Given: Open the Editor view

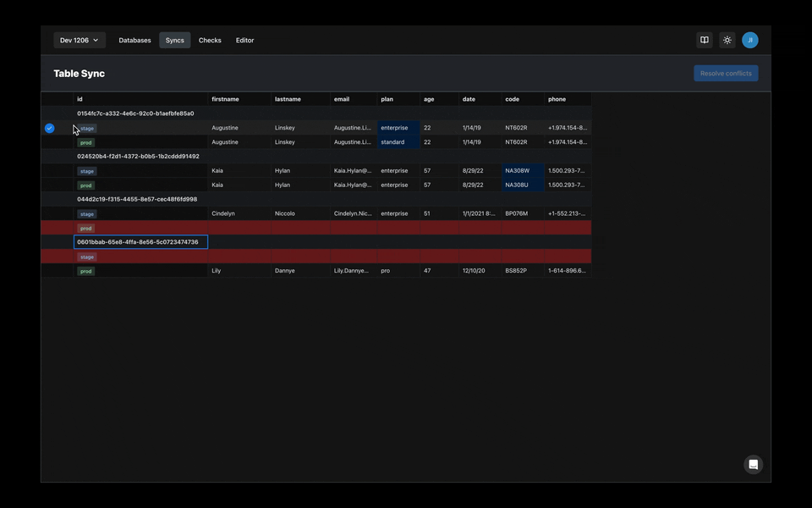Looking at the screenshot, I should click(244, 40).
